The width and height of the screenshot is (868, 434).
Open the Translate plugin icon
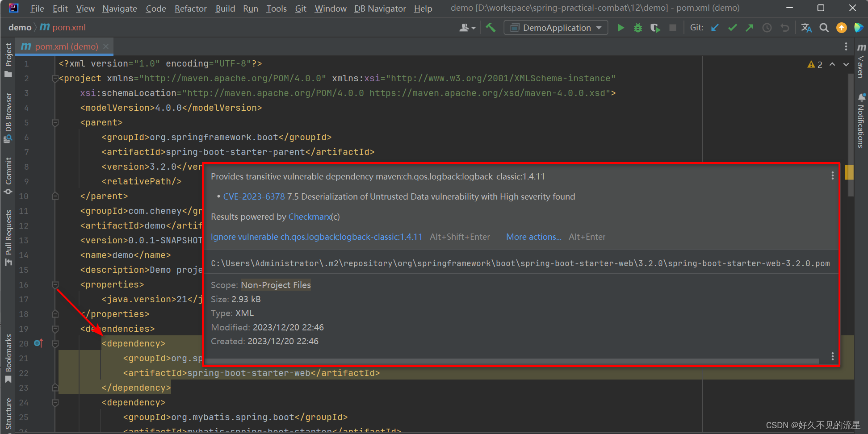click(806, 28)
